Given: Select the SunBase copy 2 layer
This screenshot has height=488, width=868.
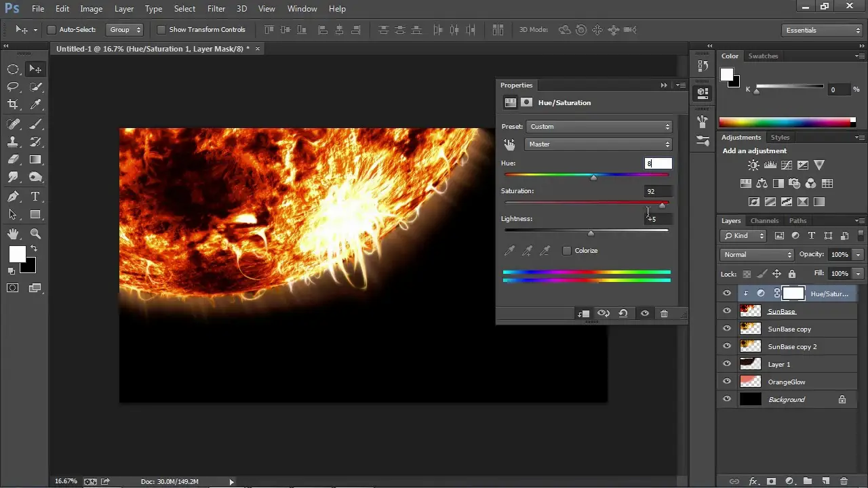Looking at the screenshot, I should [792, 346].
